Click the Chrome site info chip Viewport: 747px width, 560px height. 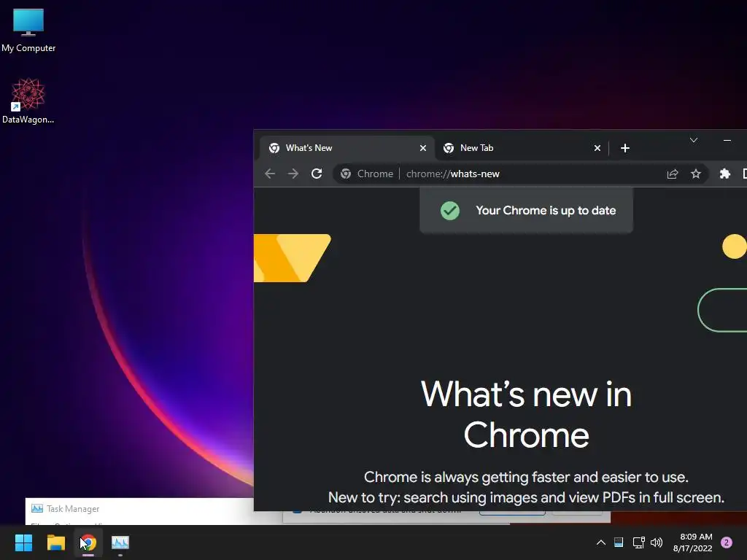[367, 174]
